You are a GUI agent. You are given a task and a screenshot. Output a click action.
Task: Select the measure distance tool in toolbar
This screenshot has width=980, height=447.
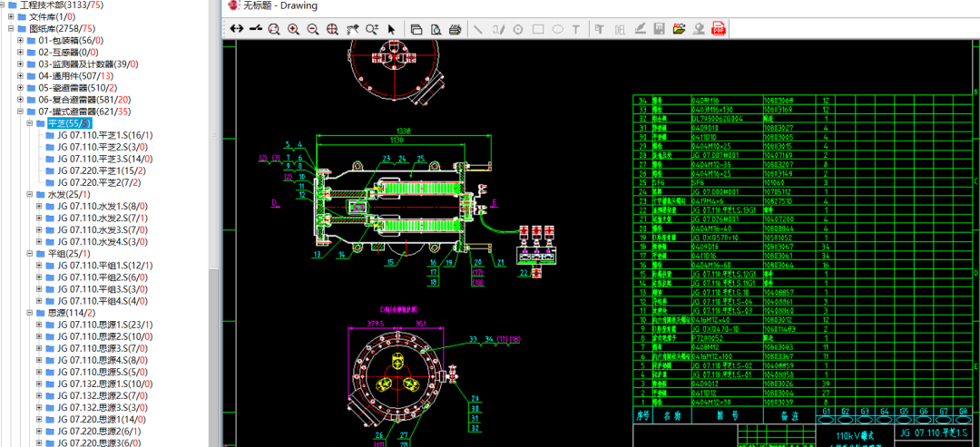254,29
